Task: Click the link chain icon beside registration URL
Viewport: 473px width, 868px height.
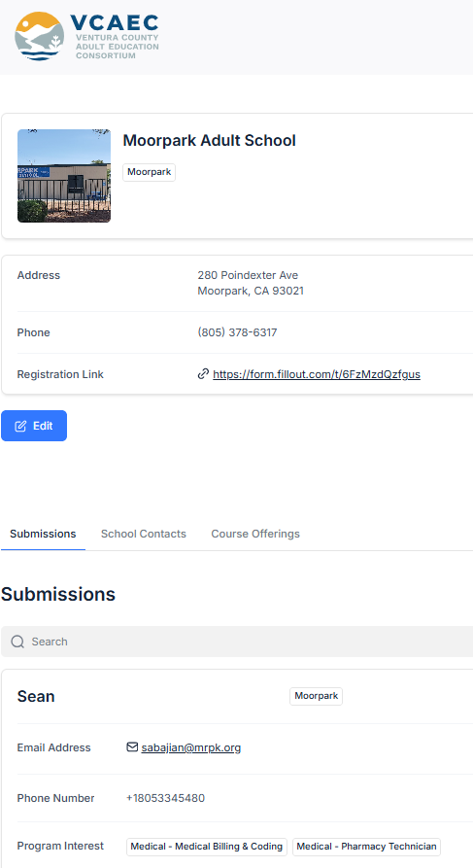Action: coord(203,374)
